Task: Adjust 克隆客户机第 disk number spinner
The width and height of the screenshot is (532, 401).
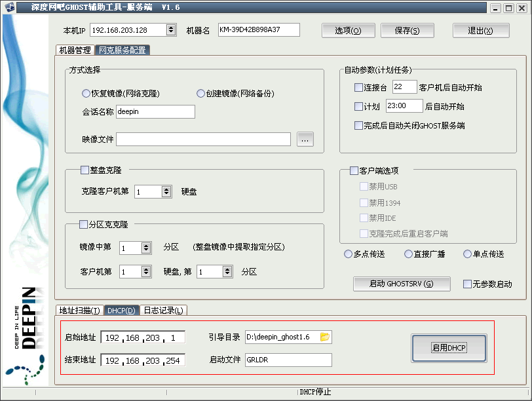Action: tap(166, 192)
